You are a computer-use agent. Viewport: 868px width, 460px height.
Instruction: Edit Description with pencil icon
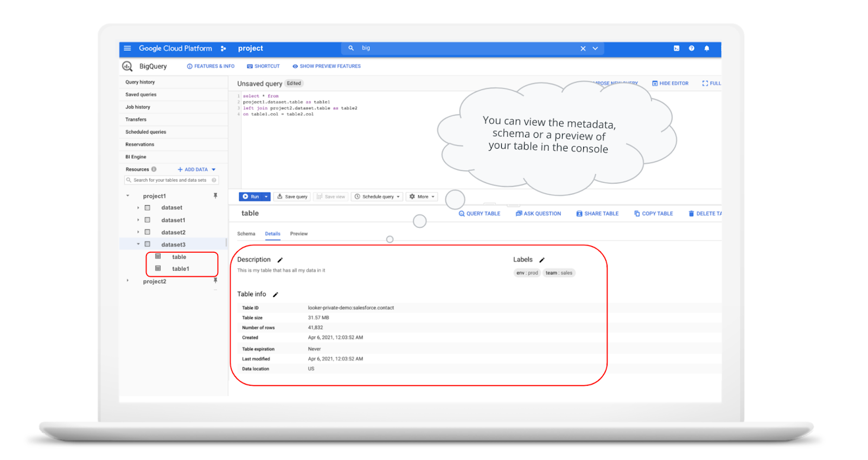point(280,260)
